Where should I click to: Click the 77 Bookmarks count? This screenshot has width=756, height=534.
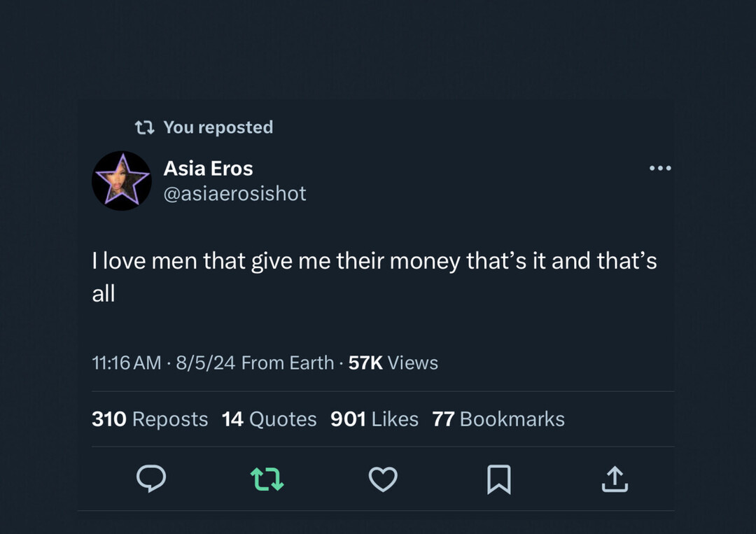(498, 419)
